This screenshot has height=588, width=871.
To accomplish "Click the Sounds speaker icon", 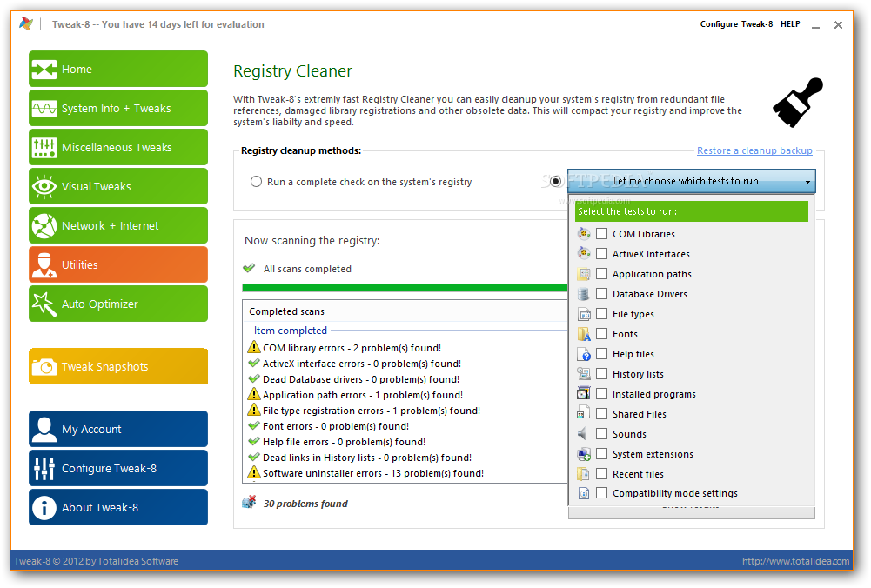I will (583, 434).
